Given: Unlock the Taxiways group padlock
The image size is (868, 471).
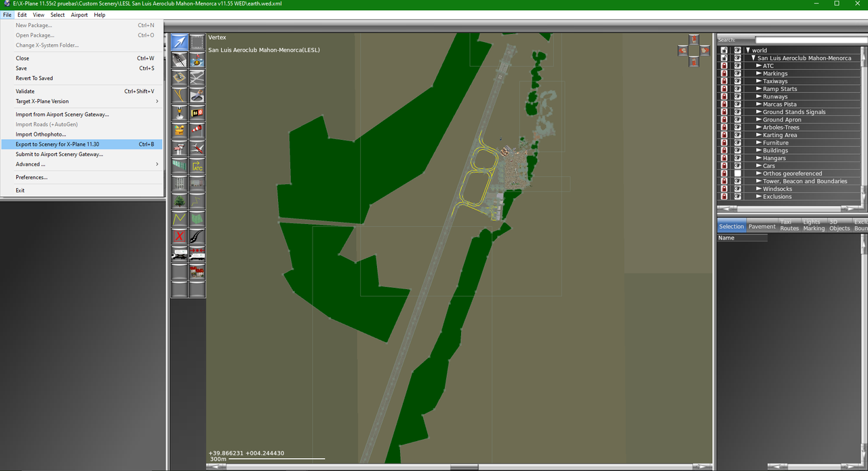Looking at the screenshot, I should tap(724, 81).
